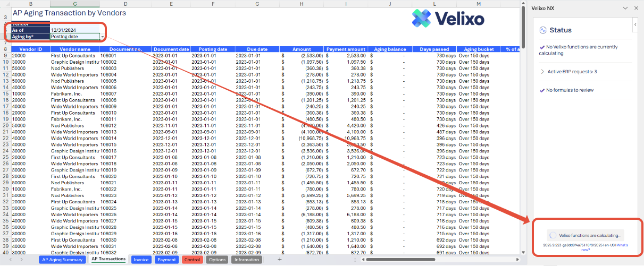Screen dimensions: 644x266
Task: Select row 20 header
Action: [5, 125]
